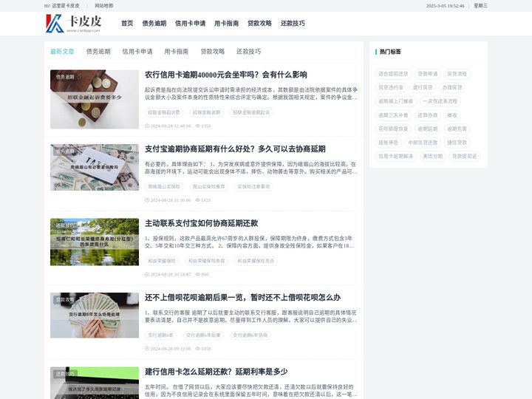The image size is (532, 399).
Task: Click the clock icon beside 2024-08-28 12:48:06
Action: (x=147, y=126)
